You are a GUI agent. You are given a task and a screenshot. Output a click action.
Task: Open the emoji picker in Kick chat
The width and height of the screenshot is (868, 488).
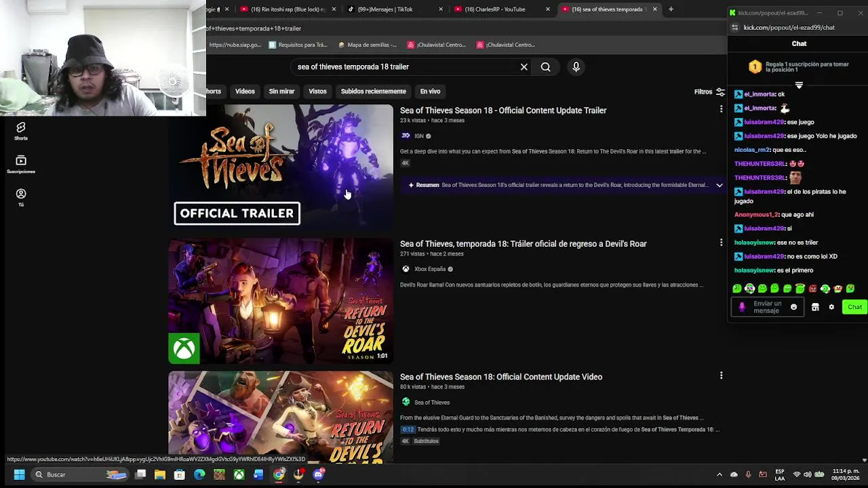(x=793, y=307)
